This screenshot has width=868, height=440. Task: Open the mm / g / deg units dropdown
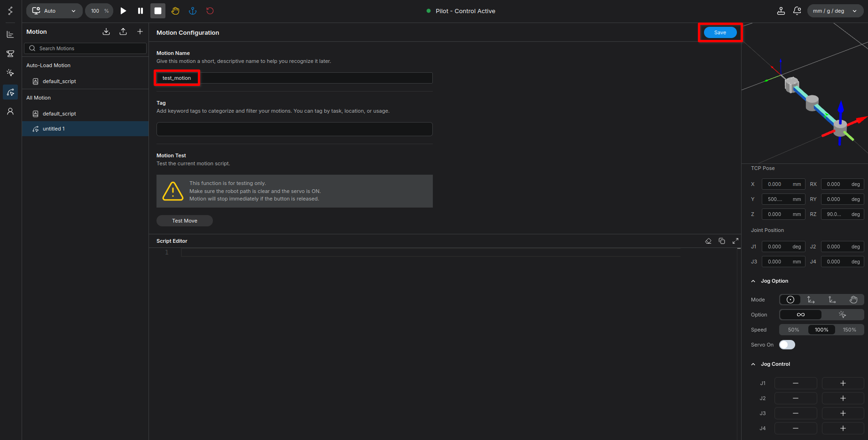(x=835, y=11)
